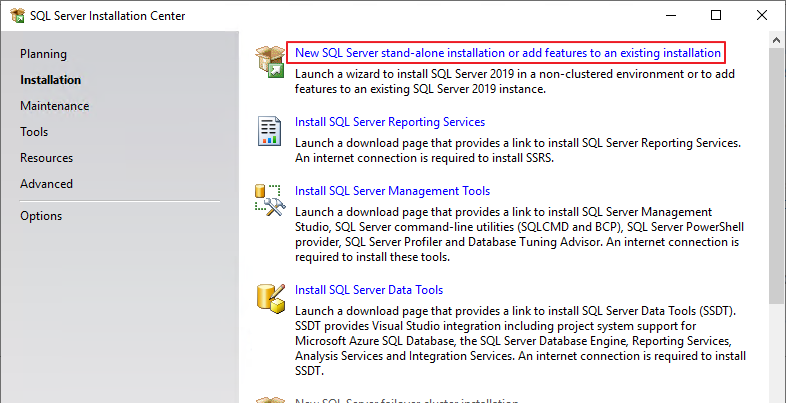Open Install SQL Server Management Tools link

[392, 191]
